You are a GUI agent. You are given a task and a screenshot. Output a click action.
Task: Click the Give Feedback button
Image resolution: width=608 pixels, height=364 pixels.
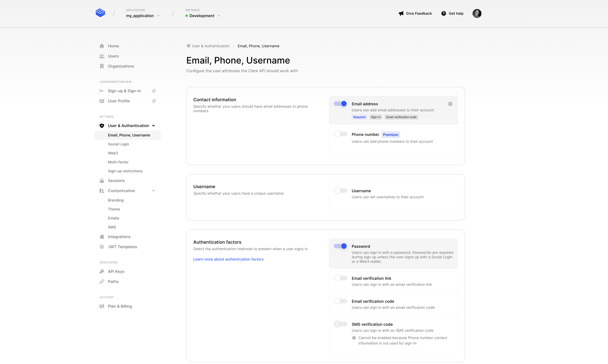[415, 13]
